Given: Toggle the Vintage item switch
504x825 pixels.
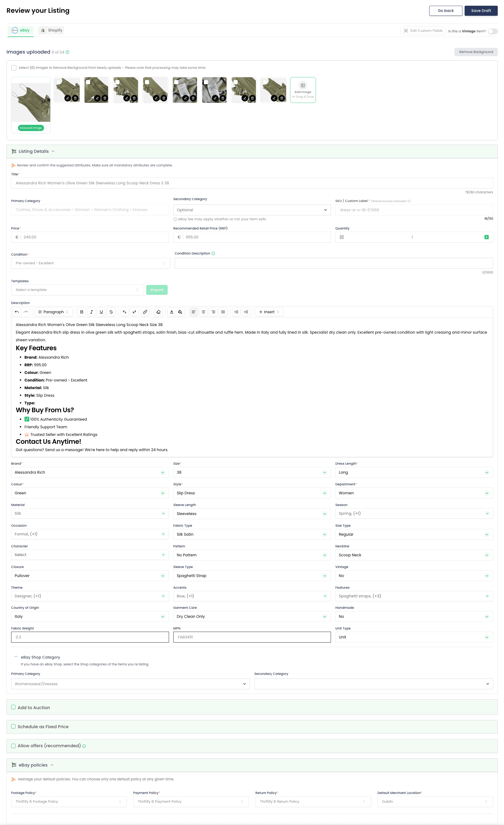Looking at the screenshot, I should (x=493, y=31).
